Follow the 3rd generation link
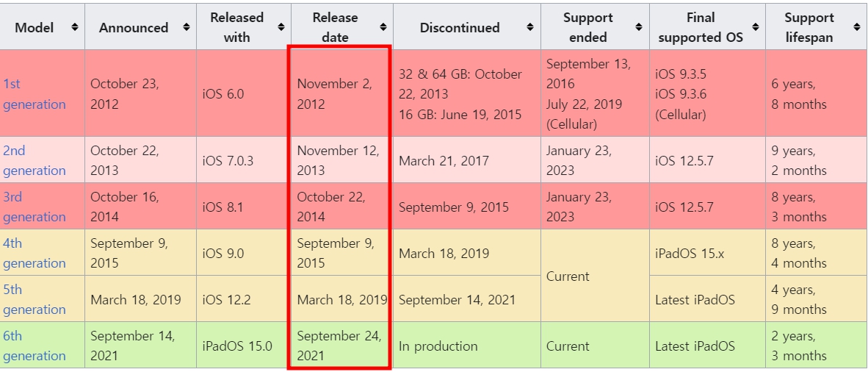Viewport: 868px width, 372px height. click(34, 207)
